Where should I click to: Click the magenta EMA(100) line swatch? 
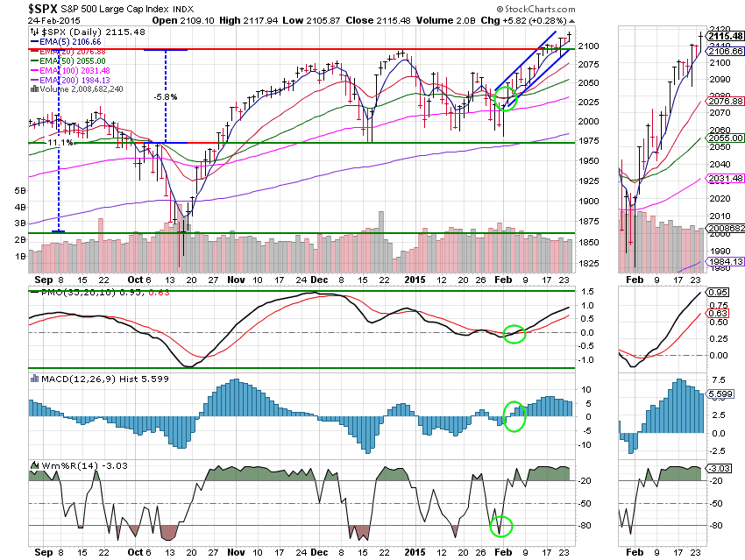click(x=34, y=70)
